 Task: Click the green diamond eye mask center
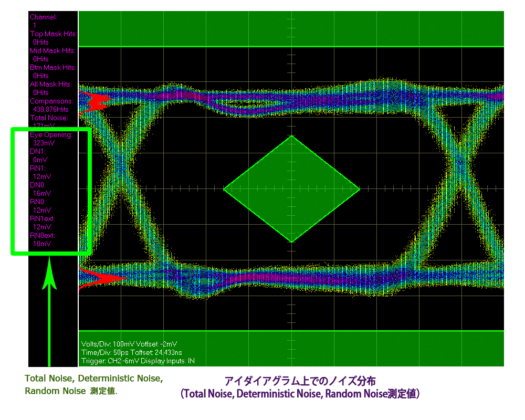[291, 189]
